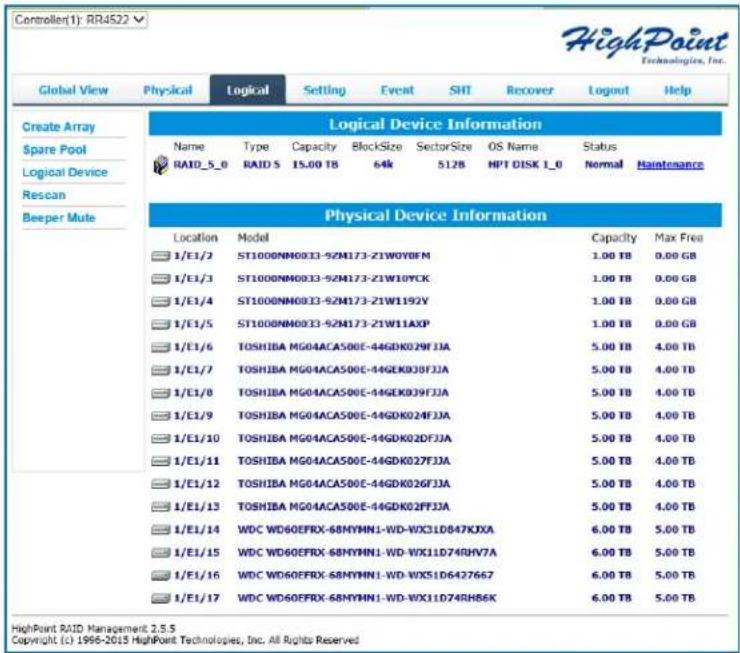Click the Logical Device Information header

(435, 124)
